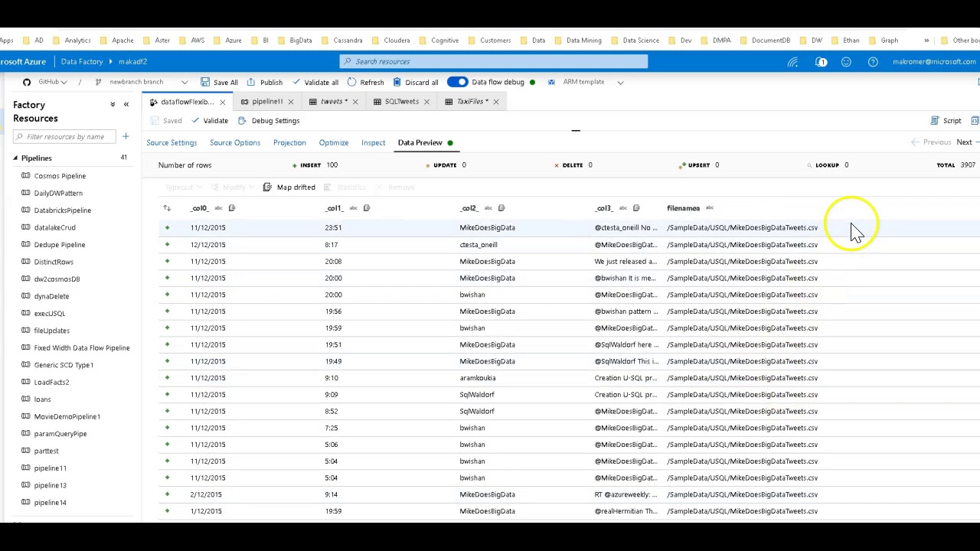This screenshot has width=980, height=551.
Task: Click the 2/12/2015 date cell
Action: [206, 494]
